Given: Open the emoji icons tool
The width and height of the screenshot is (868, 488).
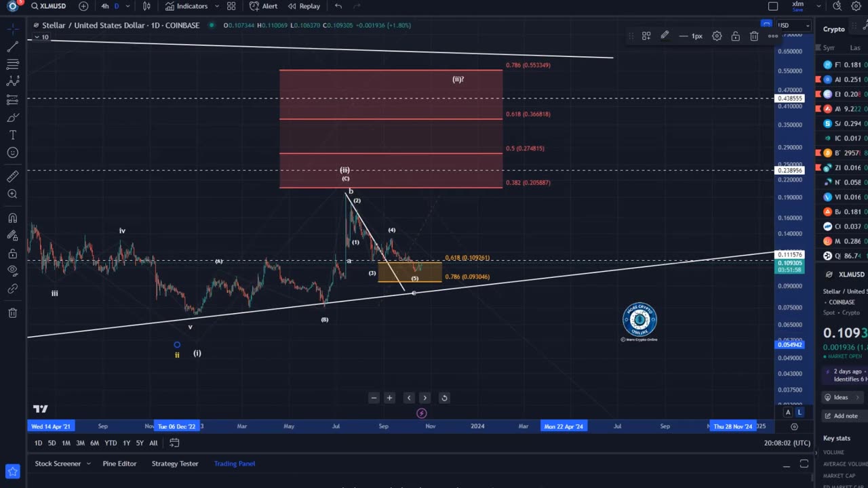Looking at the screenshot, I should [x=12, y=152].
